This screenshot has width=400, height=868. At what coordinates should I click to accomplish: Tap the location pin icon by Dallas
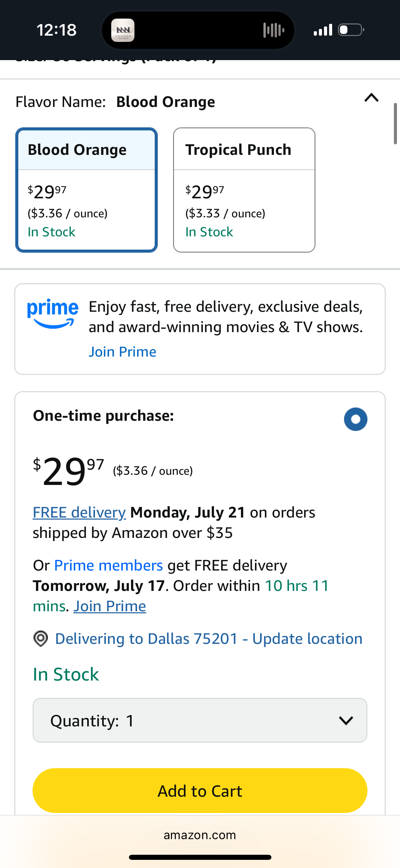[x=41, y=639]
